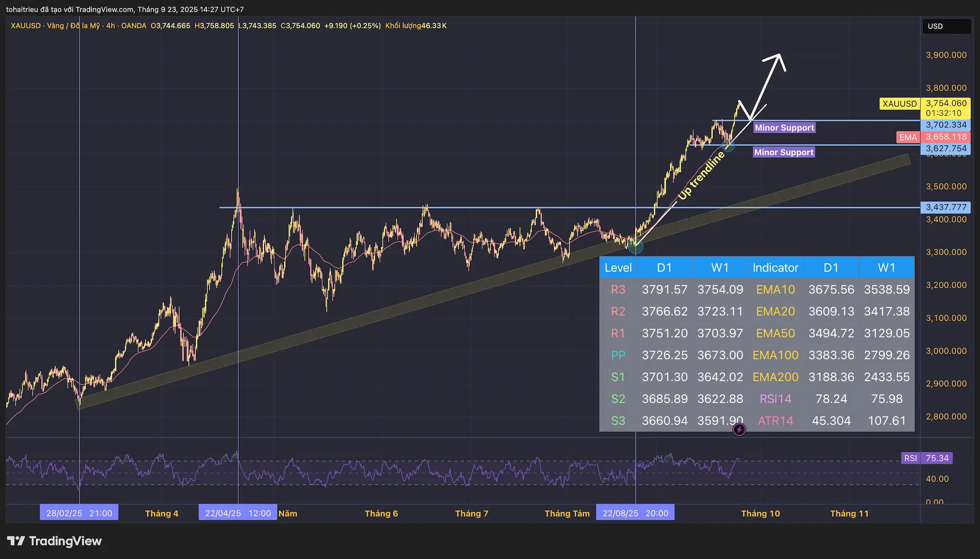
Task: Select the 22/04/25 12:00 date marker
Action: 238,513
